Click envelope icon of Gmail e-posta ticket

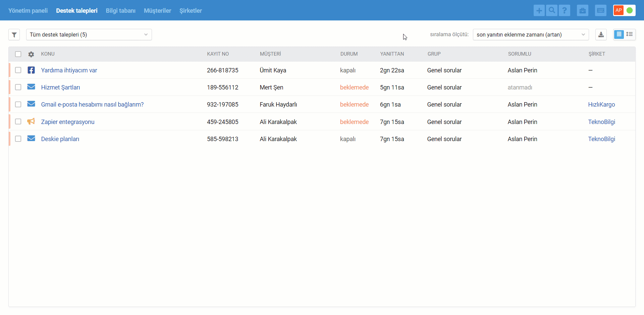[x=31, y=104]
